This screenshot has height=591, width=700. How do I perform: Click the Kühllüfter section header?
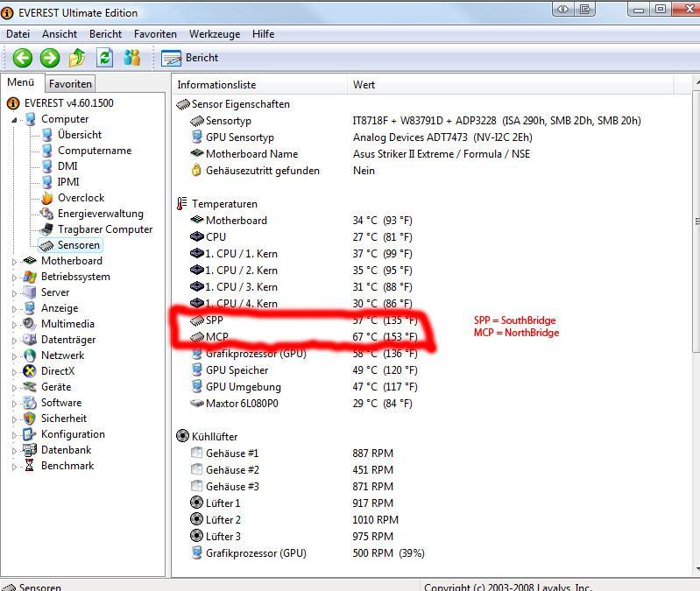[x=207, y=436]
